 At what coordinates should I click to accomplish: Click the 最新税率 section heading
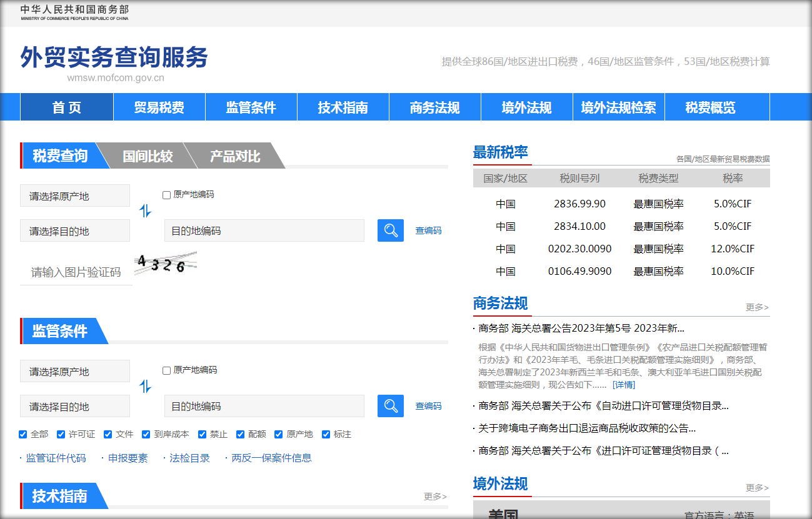coord(501,152)
